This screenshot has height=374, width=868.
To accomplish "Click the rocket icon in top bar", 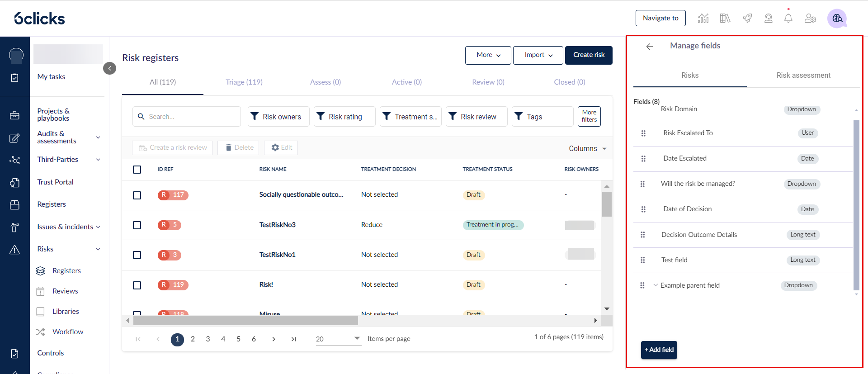I will [747, 18].
